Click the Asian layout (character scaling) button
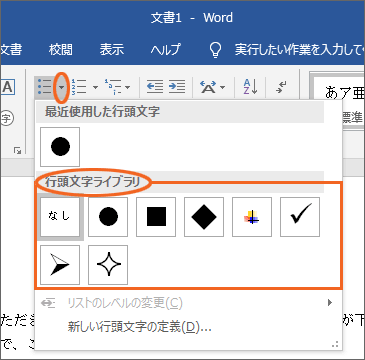Image resolution: width=365 pixels, height=360 pixels. tap(208, 87)
